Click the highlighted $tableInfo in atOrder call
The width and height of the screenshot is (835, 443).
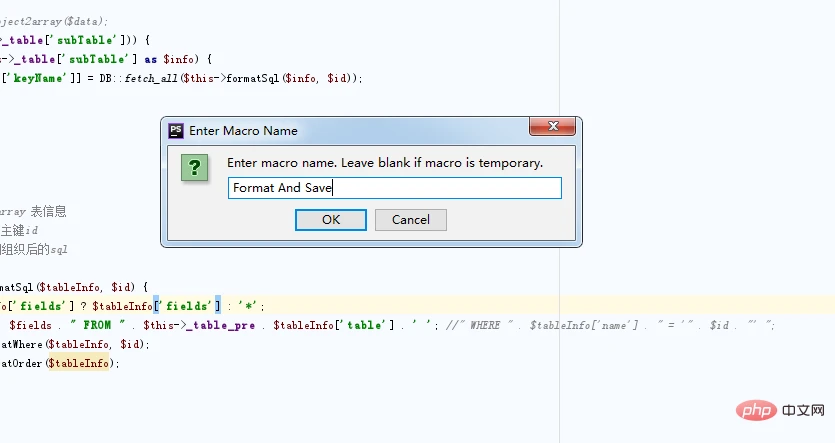coord(79,363)
